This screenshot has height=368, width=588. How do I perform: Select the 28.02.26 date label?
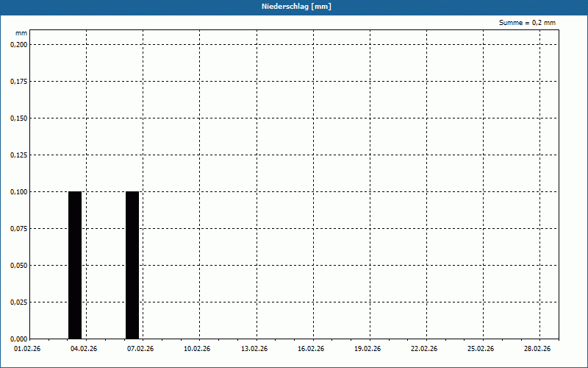click(537, 349)
